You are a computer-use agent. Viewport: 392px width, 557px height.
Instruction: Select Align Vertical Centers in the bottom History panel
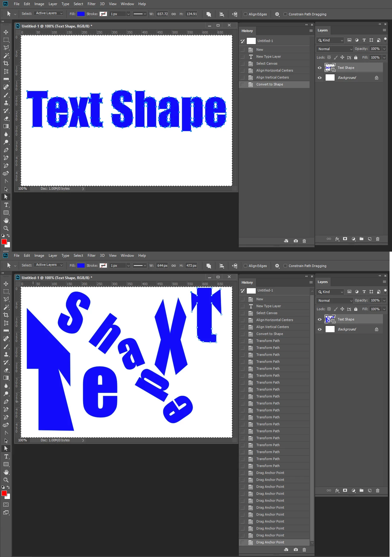pyautogui.click(x=275, y=327)
